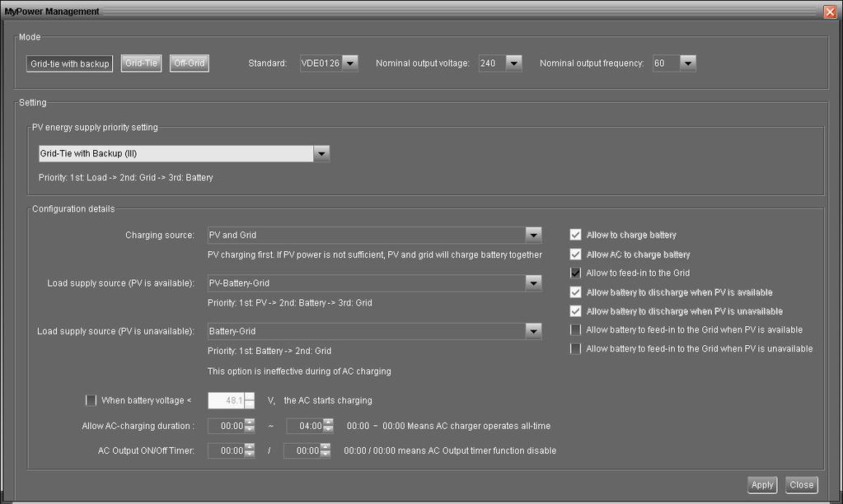
Task: Click the battery voltage 48.1 field
Action: click(226, 400)
